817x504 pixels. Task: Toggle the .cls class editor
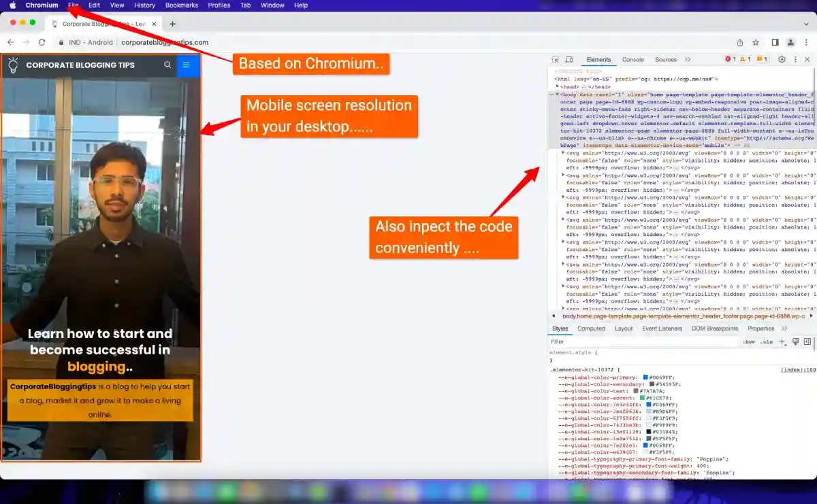[766, 342]
